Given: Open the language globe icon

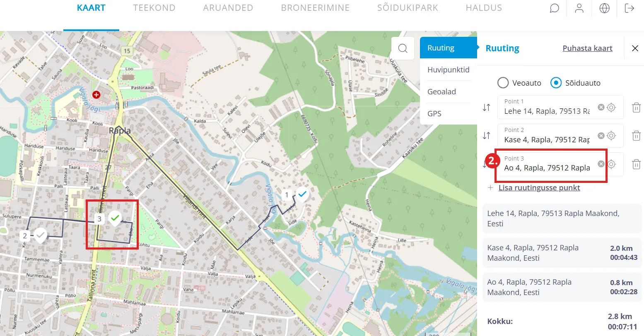Looking at the screenshot, I should coord(604,8).
